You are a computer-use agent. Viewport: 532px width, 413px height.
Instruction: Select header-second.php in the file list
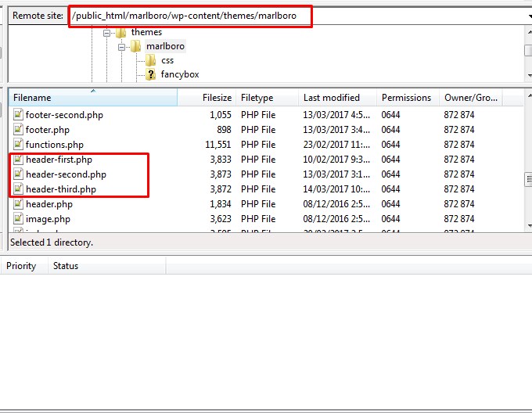point(66,174)
